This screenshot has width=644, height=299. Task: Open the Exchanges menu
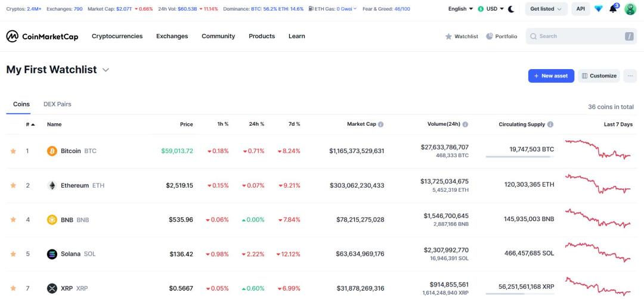(x=172, y=36)
